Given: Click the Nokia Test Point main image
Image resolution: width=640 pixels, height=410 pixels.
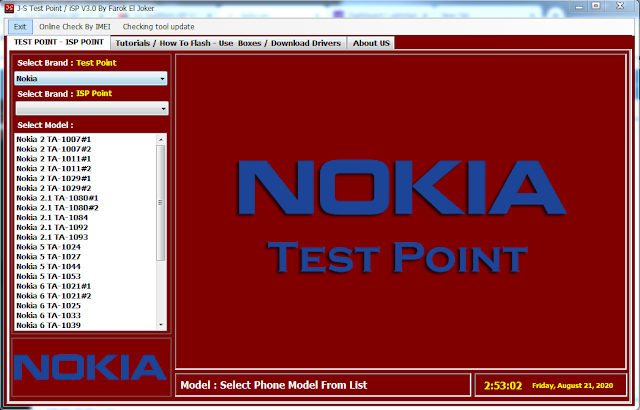Looking at the screenshot, I should pos(401,211).
